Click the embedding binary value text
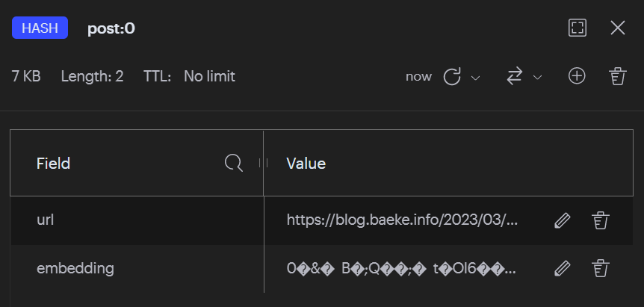 point(402,268)
